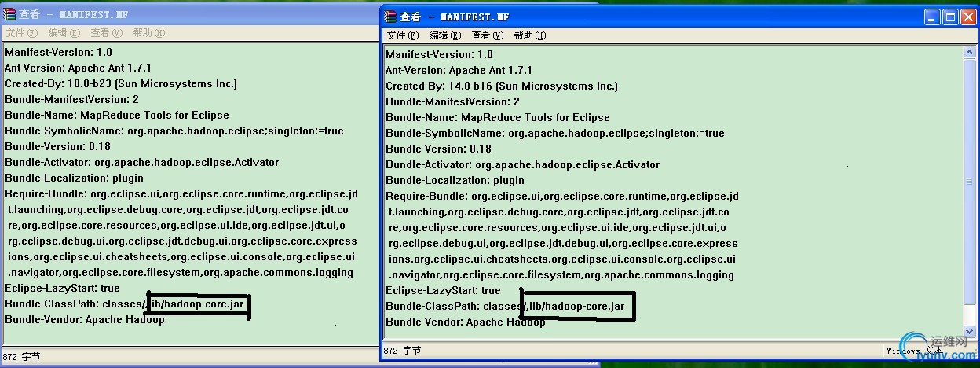This screenshot has height=368, width=980.
Task: Click WinRAR icon in the right title bar
Action: (389, 16)
